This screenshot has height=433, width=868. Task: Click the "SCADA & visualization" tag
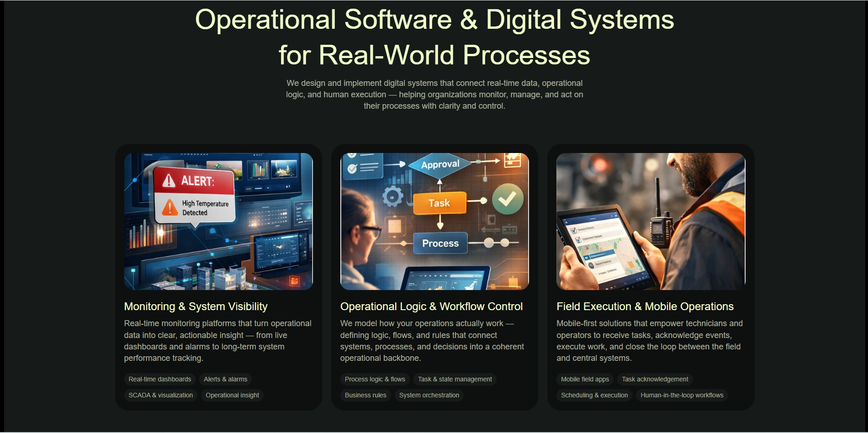160,395
